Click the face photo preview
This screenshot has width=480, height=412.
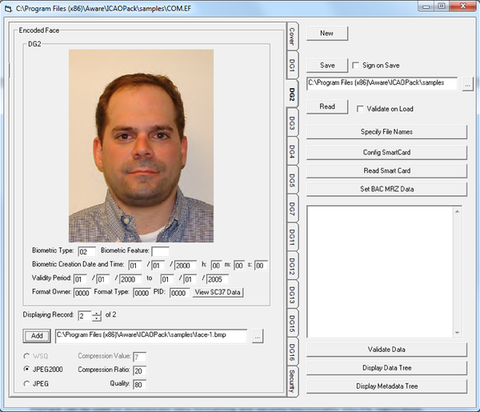pos(141,146)
